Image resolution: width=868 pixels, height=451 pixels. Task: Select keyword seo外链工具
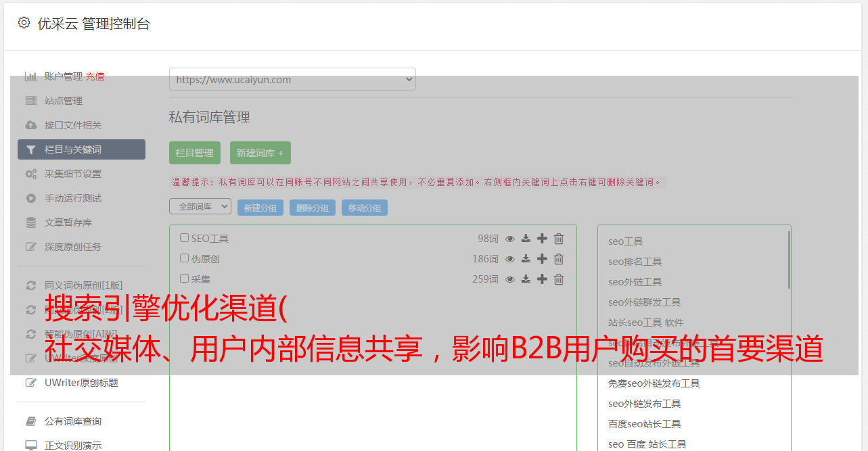click(635, 282)
